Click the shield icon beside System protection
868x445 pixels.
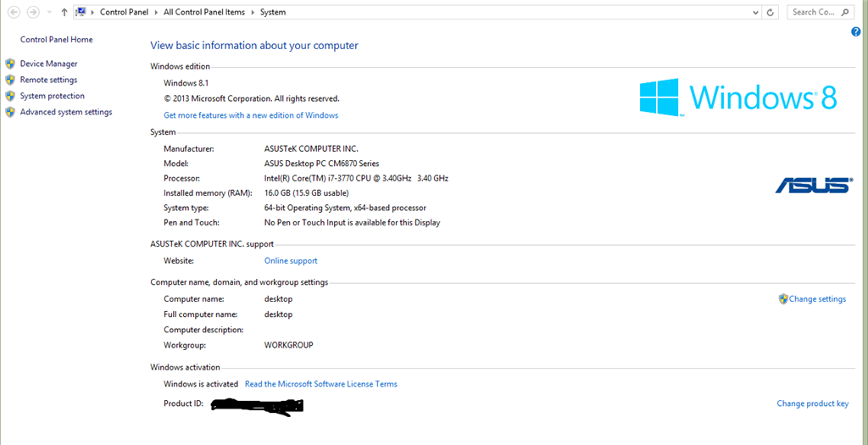coord(10,96)
